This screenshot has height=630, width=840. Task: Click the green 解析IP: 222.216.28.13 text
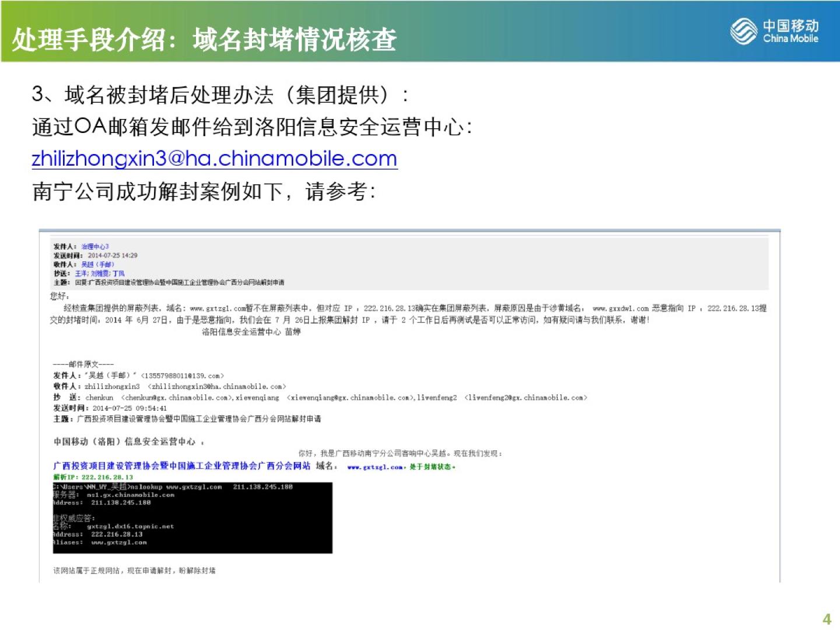pyautogui.click(x=93, y=477)
